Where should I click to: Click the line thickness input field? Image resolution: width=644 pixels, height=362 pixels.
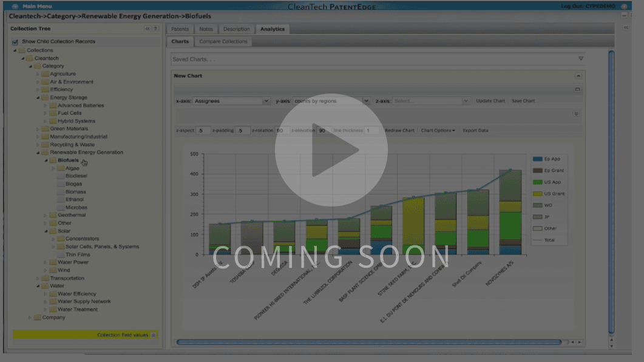371,131
